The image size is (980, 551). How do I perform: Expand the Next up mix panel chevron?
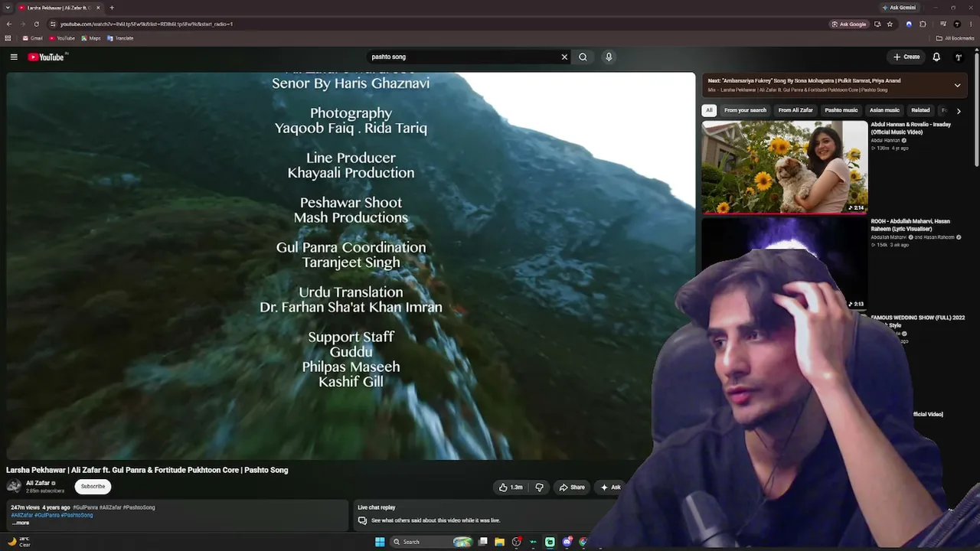click(x=957, y=85)
